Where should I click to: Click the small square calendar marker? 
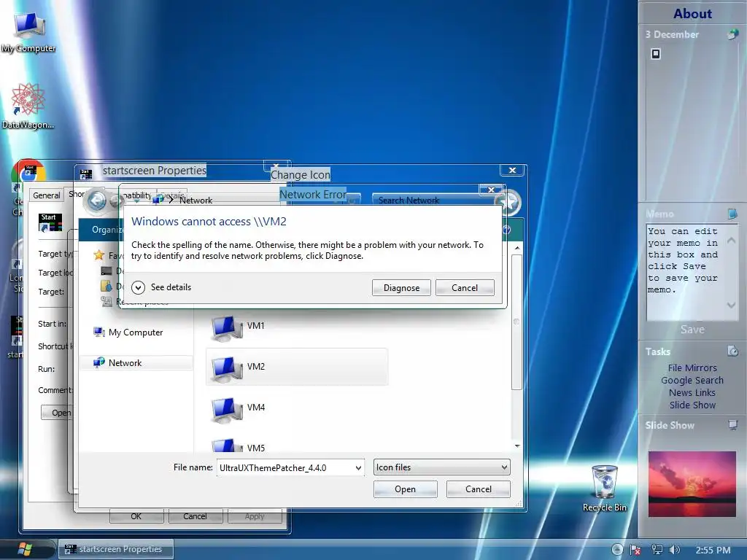[656, 54]
